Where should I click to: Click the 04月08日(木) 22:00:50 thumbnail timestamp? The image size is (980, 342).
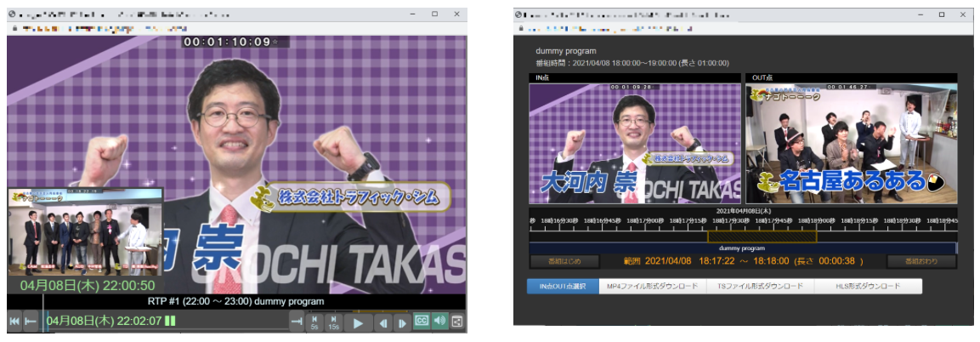click(87, 285)
